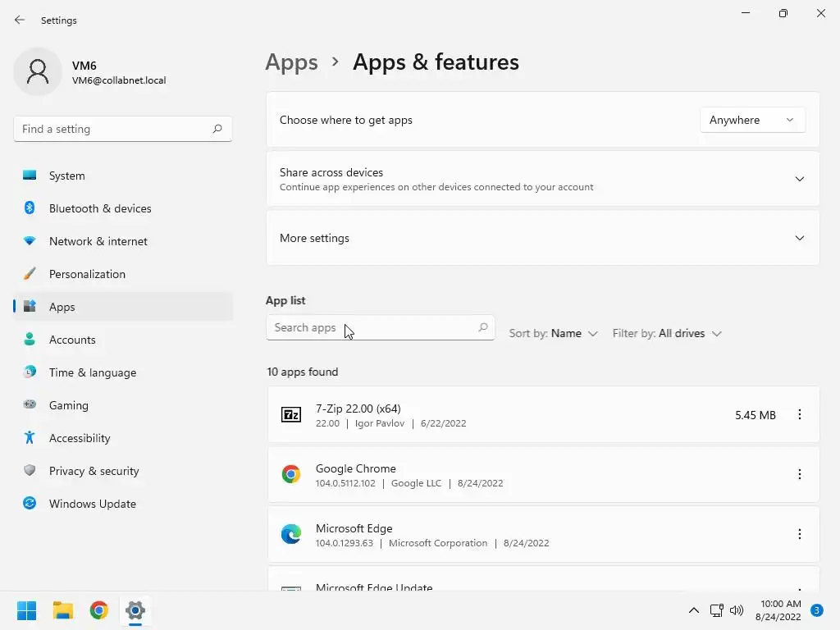The height and width of the screenshot is (630, 840).
Task: Show hidden icons in system tray
Action: pyautogui.click(x=693, y=610)
